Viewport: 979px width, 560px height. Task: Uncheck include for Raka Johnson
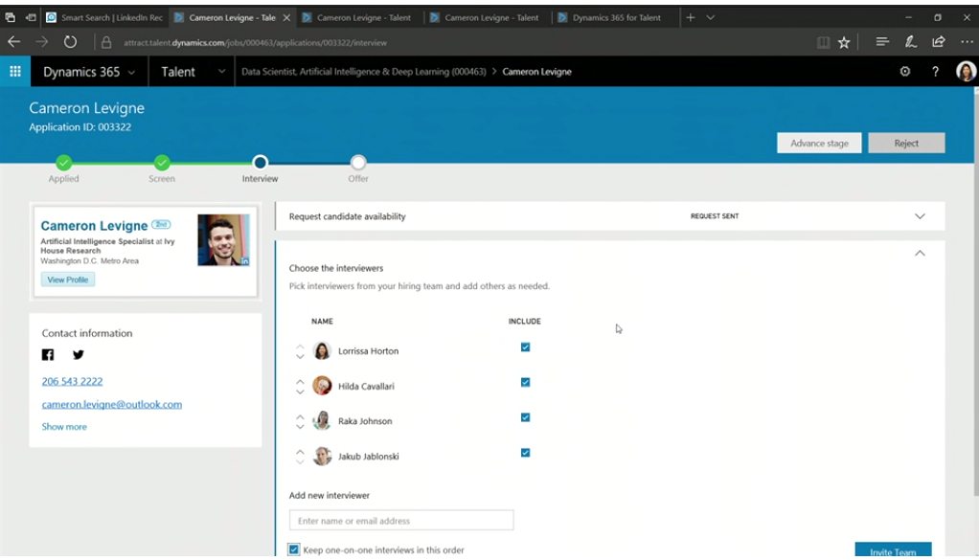tap(525, 417)
